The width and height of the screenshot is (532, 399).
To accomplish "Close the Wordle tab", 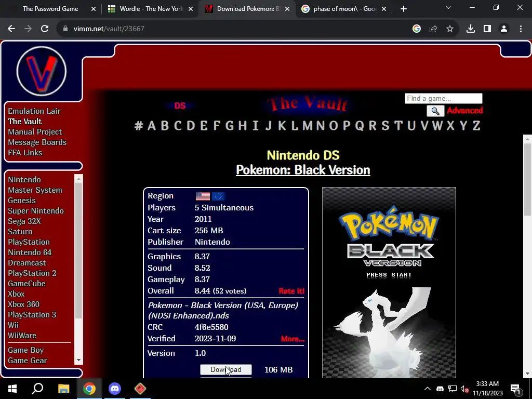I will coord(191,9).
